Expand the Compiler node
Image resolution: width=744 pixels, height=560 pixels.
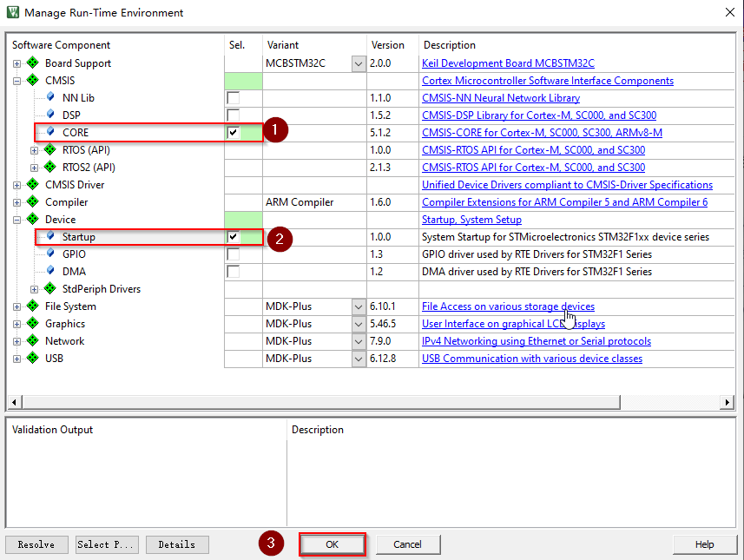[x=17, y=202]
